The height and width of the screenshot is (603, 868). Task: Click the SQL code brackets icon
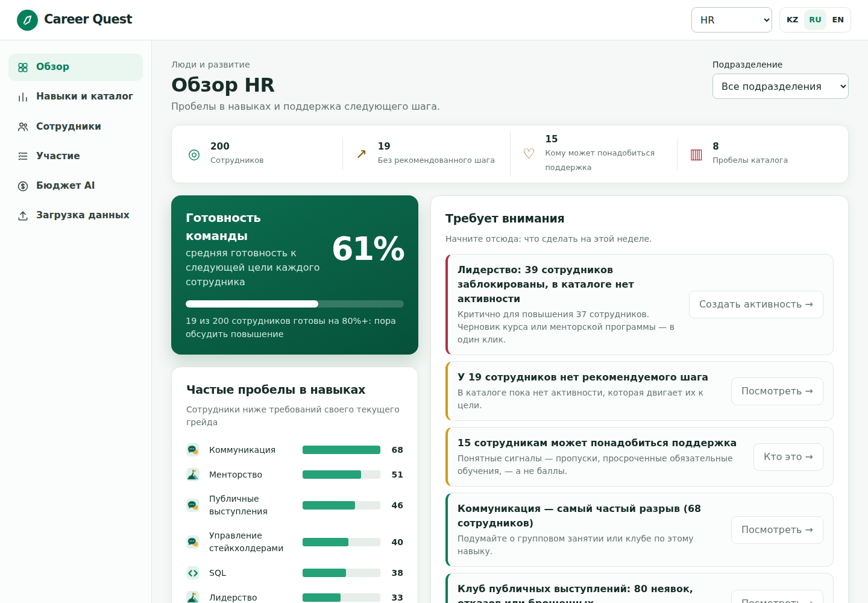(x=193, y=573)
